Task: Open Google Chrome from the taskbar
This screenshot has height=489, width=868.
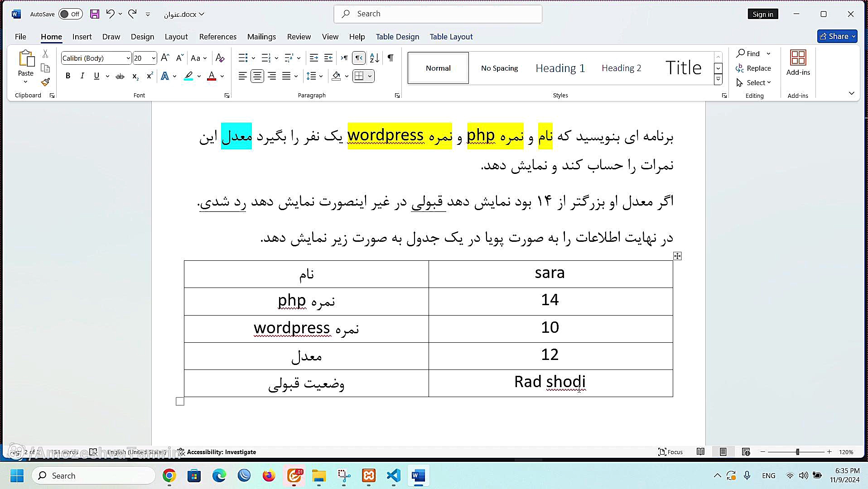Action: click(169, 476)
